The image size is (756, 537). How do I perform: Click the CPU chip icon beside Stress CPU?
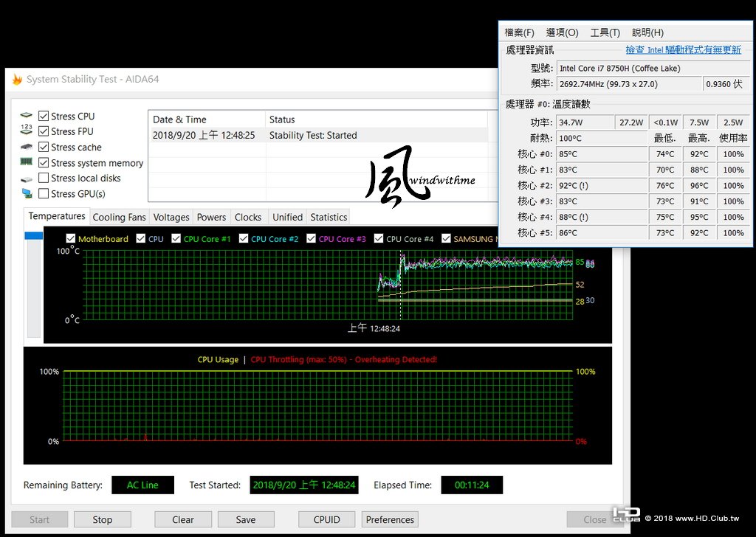[x=26, y=116]
